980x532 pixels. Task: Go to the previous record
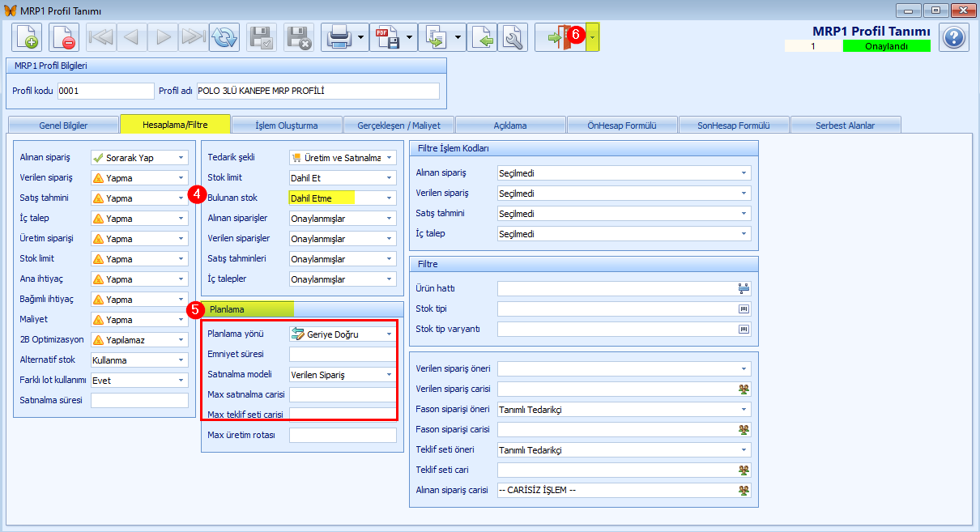(132, 37)
